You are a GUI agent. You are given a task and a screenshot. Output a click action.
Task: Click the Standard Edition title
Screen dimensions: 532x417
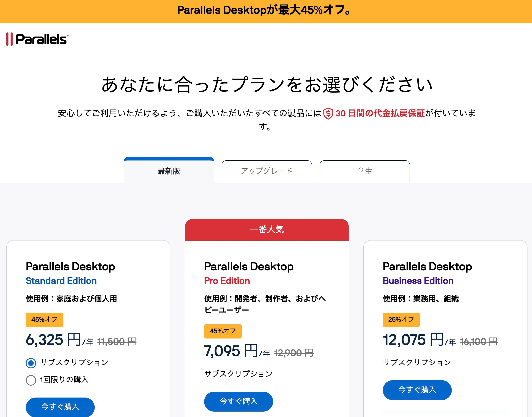[x=61, y=281]
